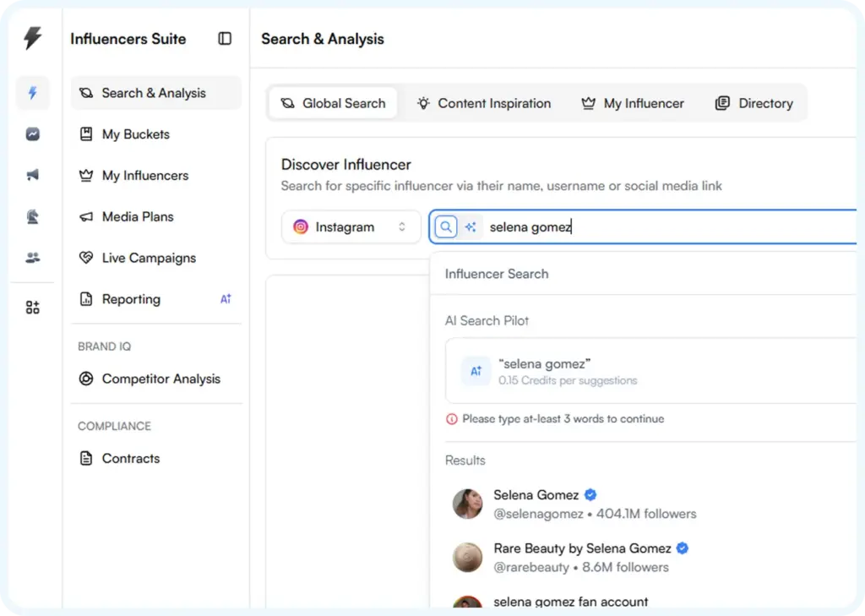Click the AI icon in suggestion card
This screenshot has width=865, height=616.
476,371
